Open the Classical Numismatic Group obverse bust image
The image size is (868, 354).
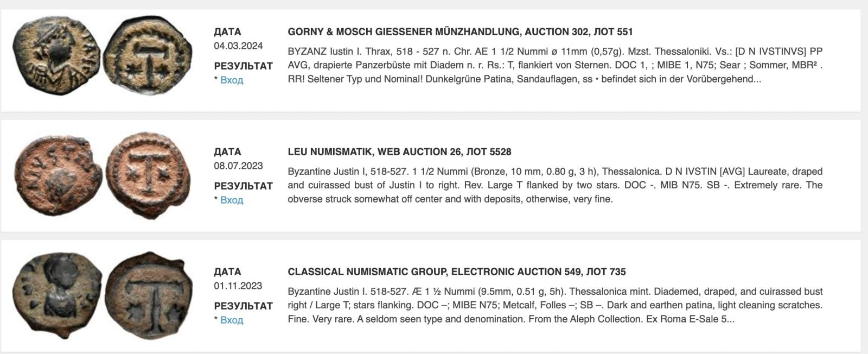click(57, 295)
